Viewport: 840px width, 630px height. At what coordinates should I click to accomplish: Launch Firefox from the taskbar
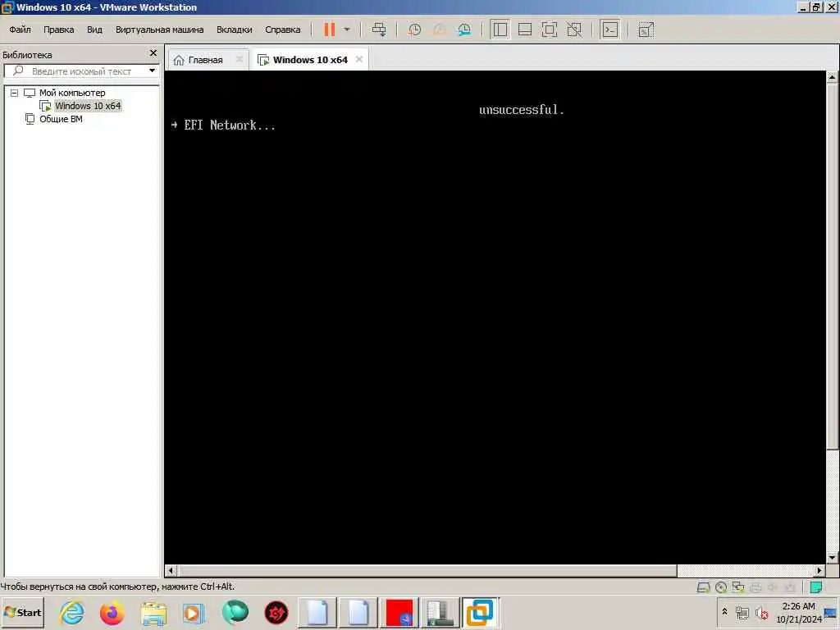click(x=112, y=613)
